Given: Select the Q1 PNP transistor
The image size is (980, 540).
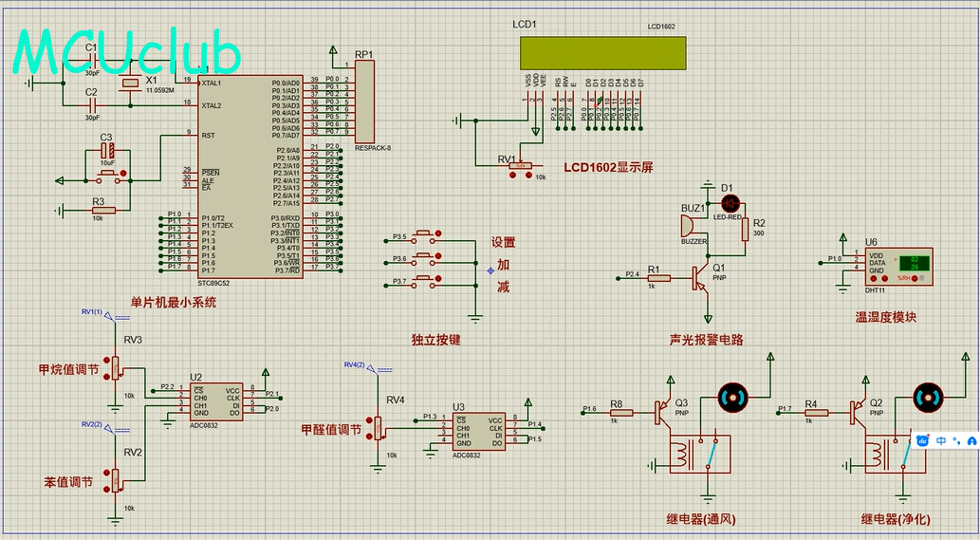Looking at the screenshot, I should 700,276.
